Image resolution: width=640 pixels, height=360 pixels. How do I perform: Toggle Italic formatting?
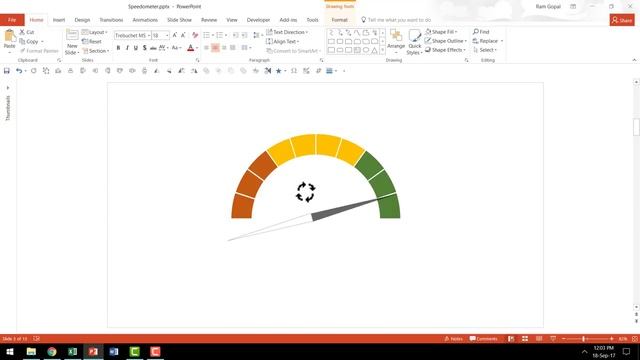(127, 48)
